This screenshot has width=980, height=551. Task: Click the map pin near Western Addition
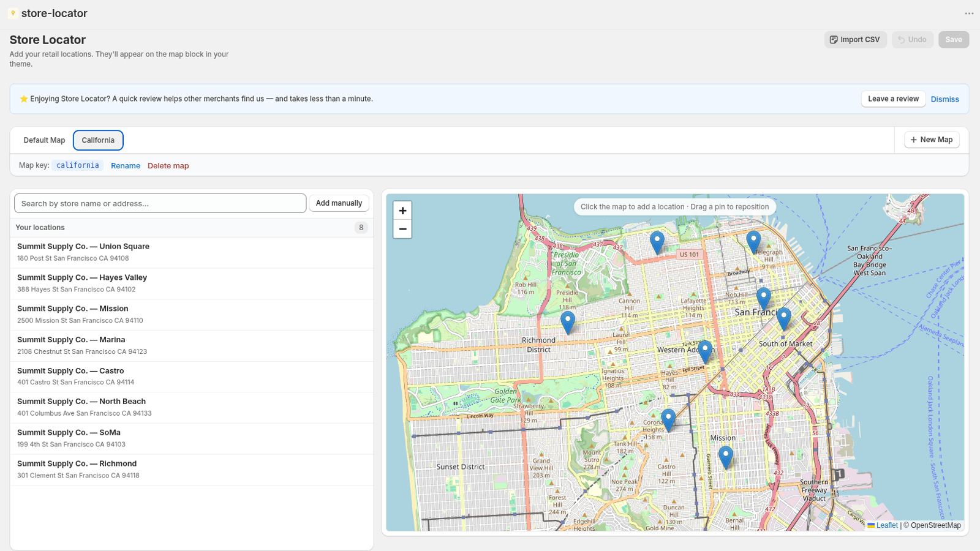tap(705, 352)
